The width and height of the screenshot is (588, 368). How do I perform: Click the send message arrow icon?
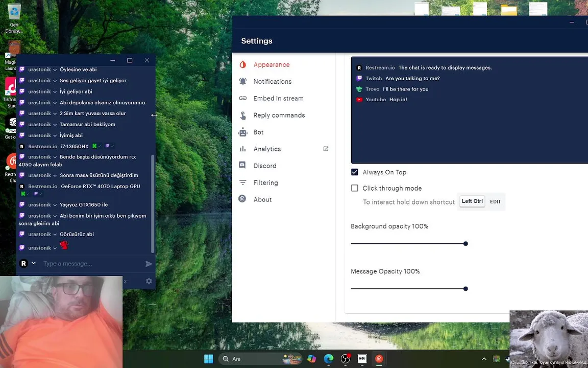tap(149, 264)
